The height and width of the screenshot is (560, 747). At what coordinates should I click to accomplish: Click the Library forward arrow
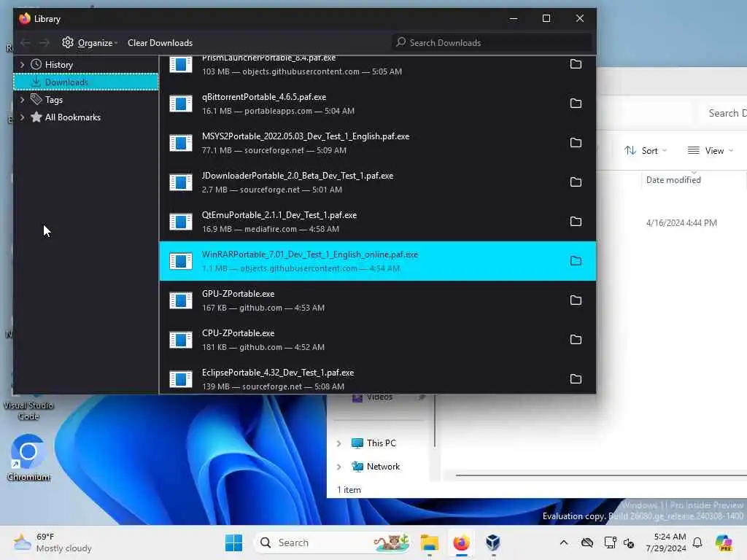(x=44, y=43)
